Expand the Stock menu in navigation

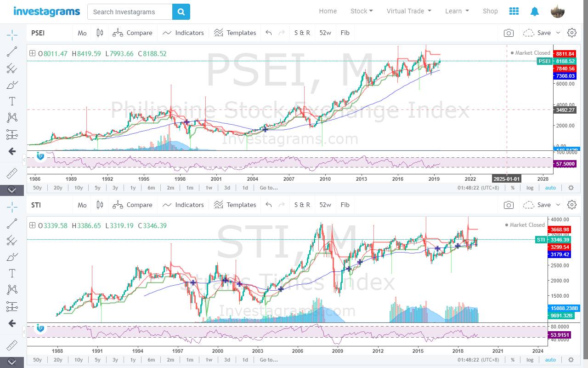point(362,11)
